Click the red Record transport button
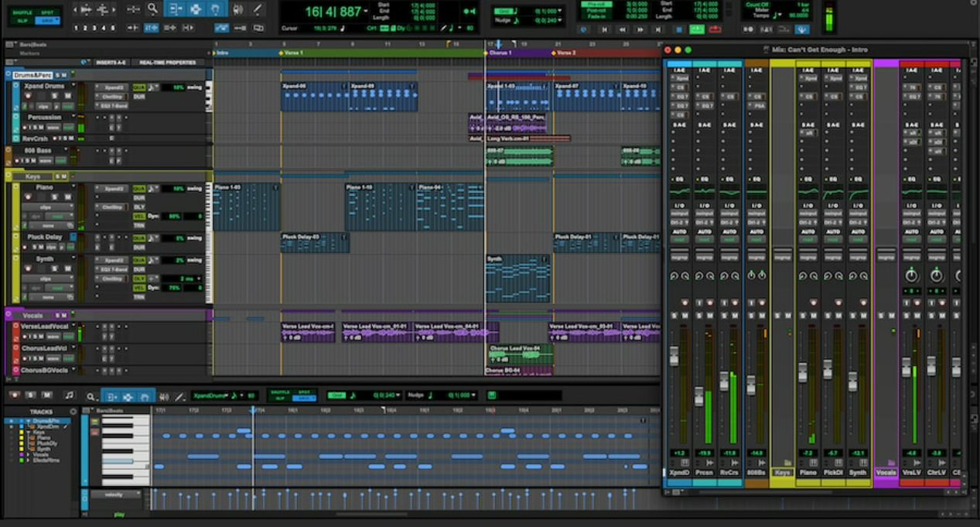The width and height of the screenshot is (980, 527). tap(715, 29)
